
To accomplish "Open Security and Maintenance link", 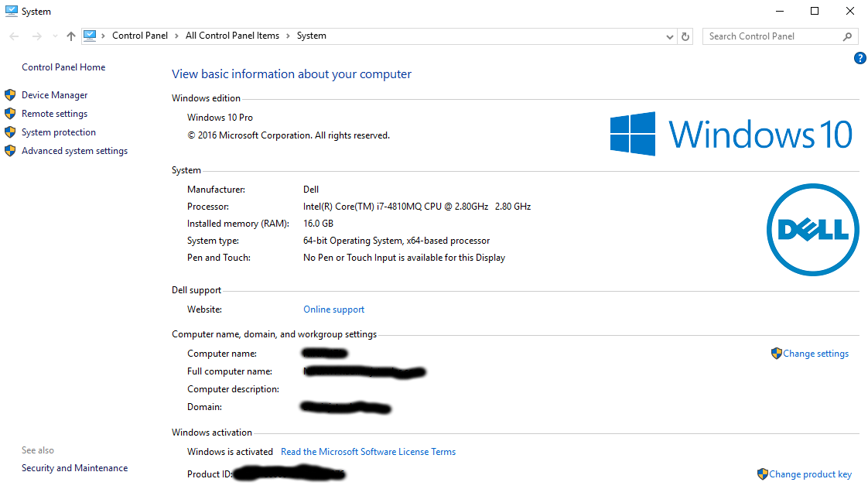I will [x=75, y=468].
